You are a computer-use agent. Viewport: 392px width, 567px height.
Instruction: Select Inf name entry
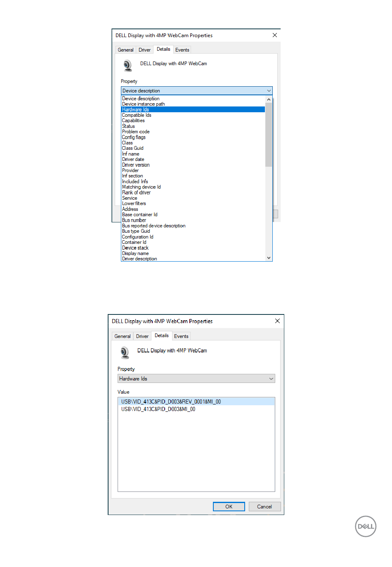193,154
